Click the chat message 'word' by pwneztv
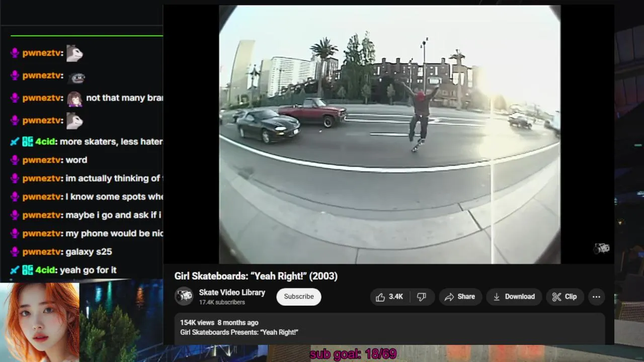The image size is (644, 362). tap(76, 160)
